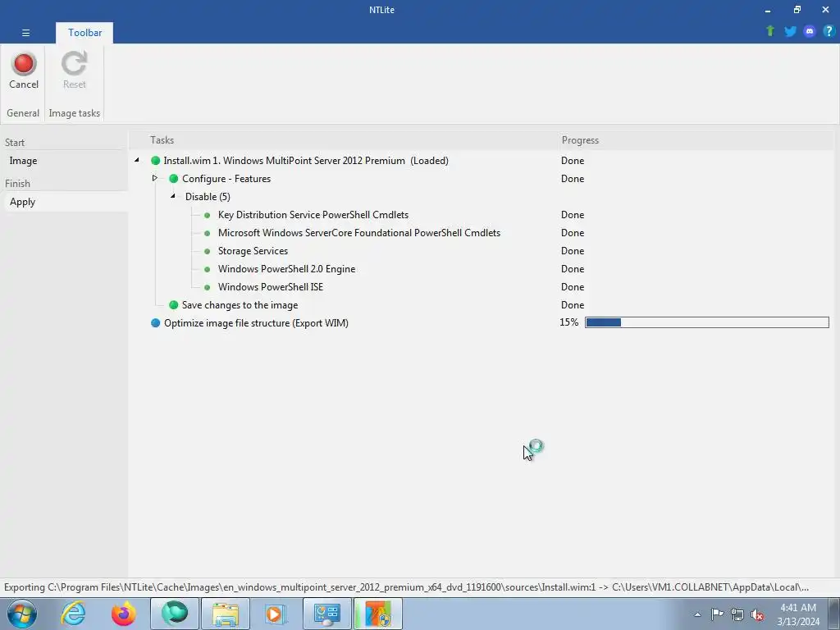This screenshot has height=630, width=840.
Task: Click dot beside Key Distribution Service
Action: pyautogui.click(x=208, y=215)
